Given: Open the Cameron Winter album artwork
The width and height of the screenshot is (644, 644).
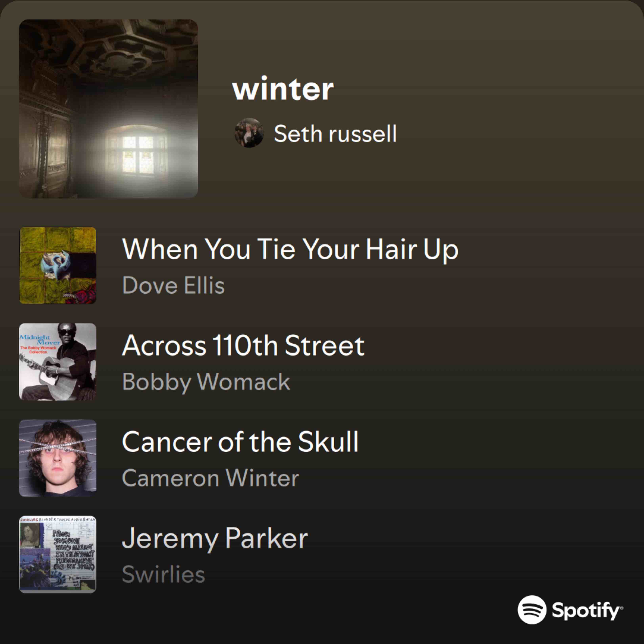Looking at the screenshot, I should click(58, 458).
